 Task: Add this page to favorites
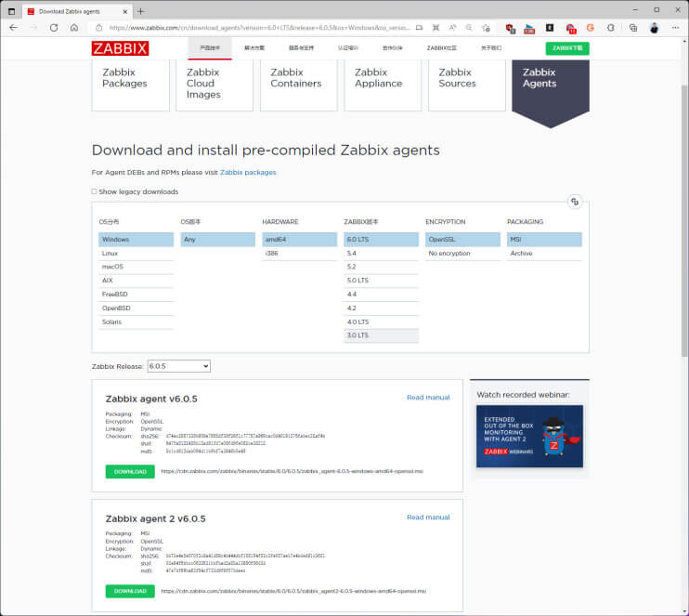tap(486, 28)
